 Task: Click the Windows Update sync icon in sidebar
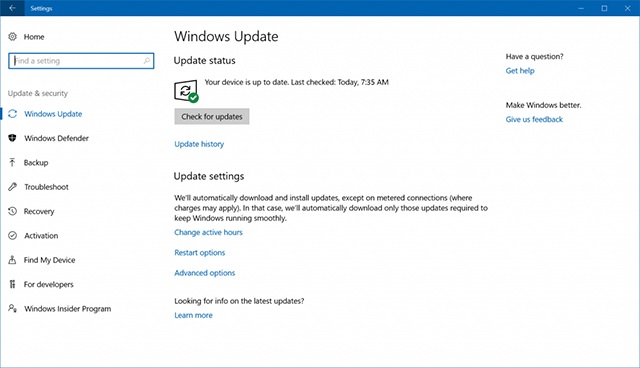pyautogui.click(x=13, y=114)
